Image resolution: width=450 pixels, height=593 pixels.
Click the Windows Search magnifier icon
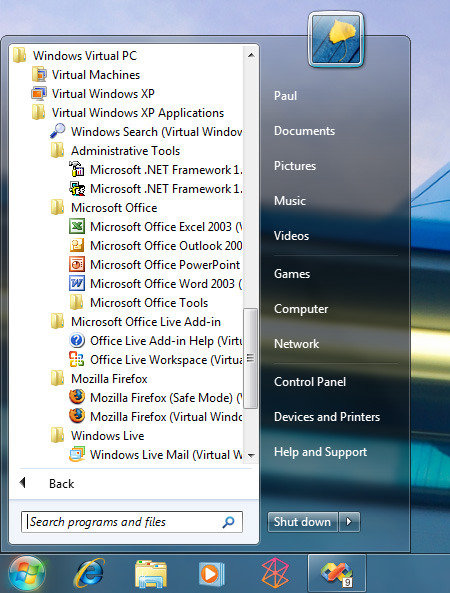(58, 131)
